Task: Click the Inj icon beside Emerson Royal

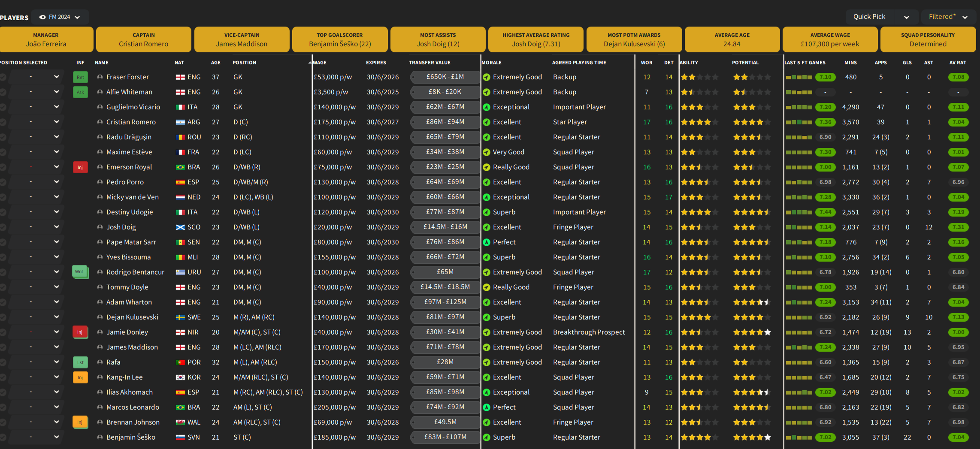Action: 80,167
